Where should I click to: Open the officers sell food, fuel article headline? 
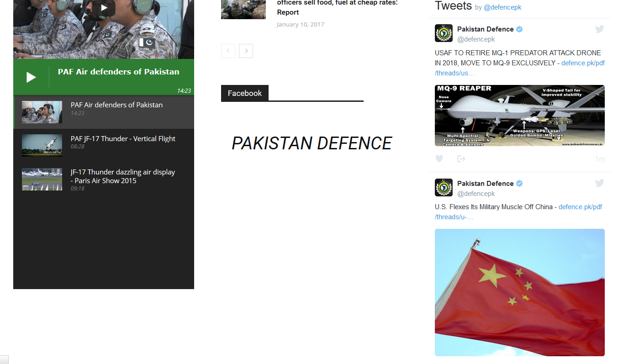[x=337, y=7]
